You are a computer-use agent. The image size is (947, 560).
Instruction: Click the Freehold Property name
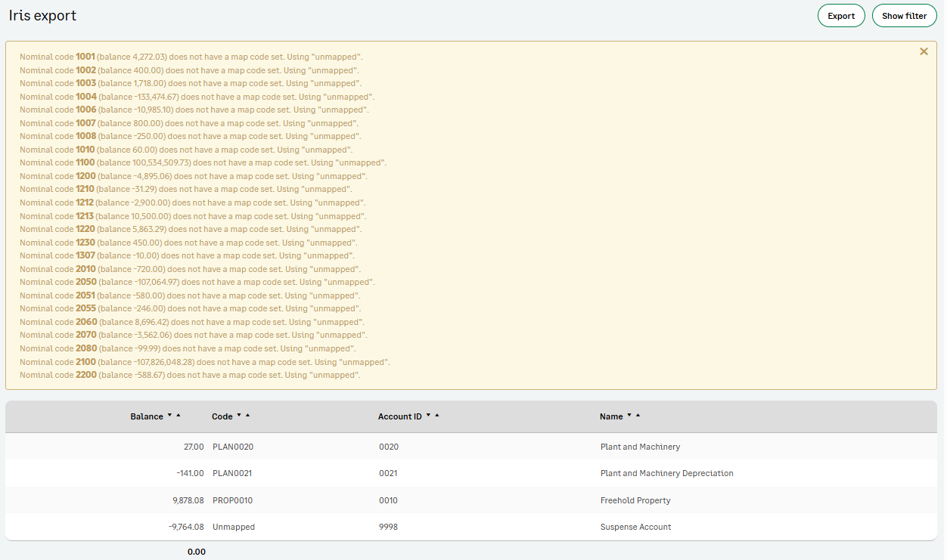point(635,500)
